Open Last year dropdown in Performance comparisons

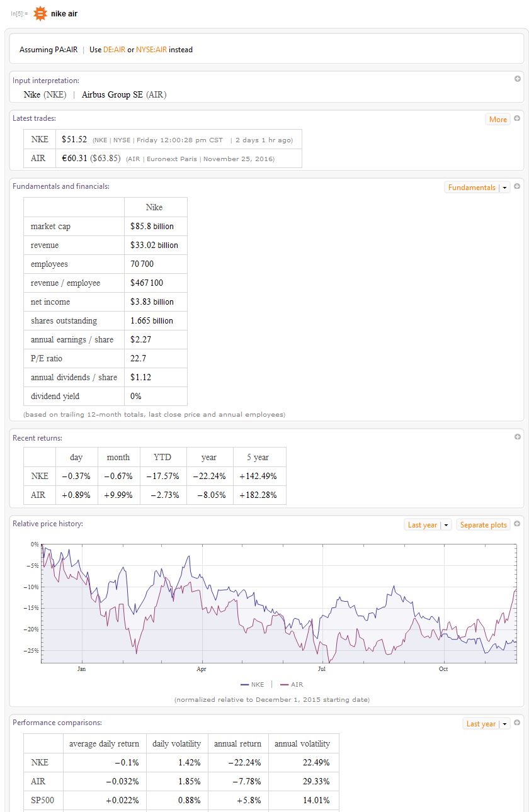[504, 724]
